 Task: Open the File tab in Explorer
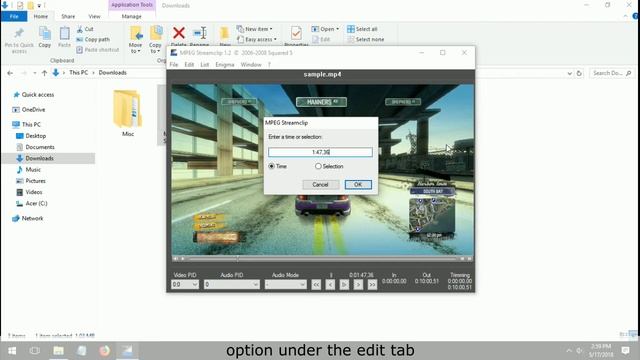pyautogui.click(x=14, y=16)
